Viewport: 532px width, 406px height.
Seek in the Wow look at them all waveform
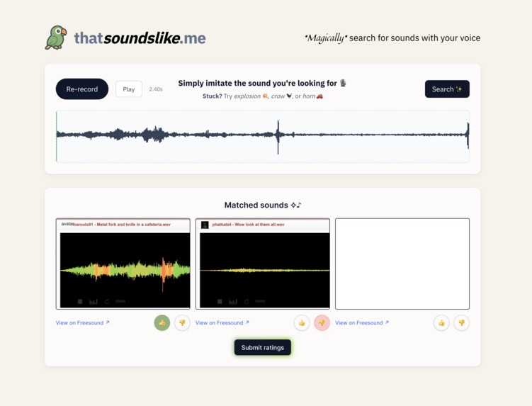click(x=265, y=271)
